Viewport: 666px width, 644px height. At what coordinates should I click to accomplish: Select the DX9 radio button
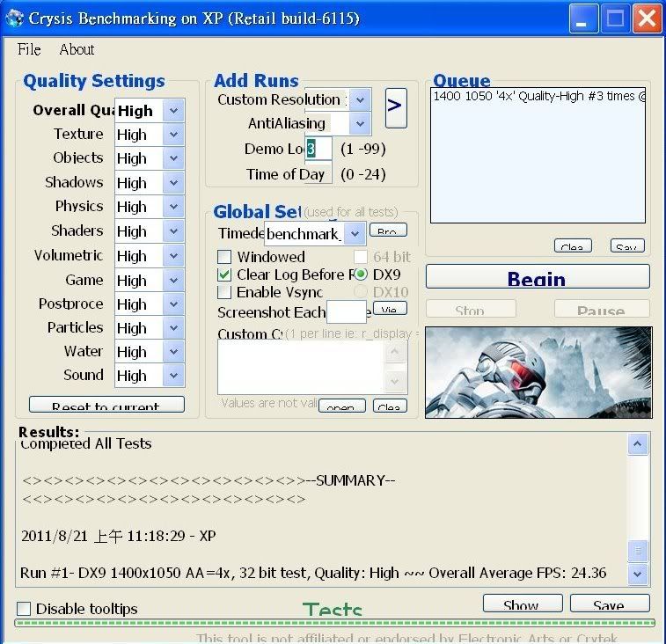click(x=361, y=274)
